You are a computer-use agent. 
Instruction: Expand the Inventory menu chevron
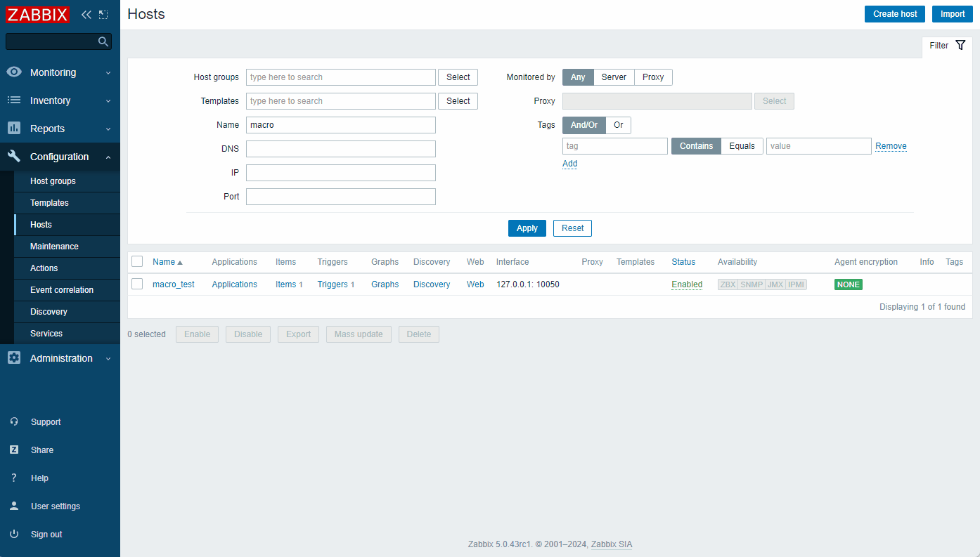(108, 101)
